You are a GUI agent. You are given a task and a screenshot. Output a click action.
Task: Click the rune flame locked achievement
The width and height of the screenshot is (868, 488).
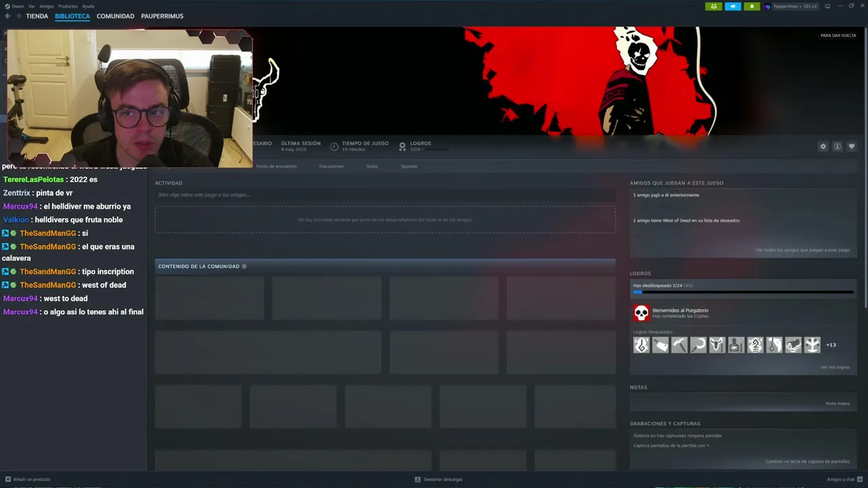coord(641,345)
